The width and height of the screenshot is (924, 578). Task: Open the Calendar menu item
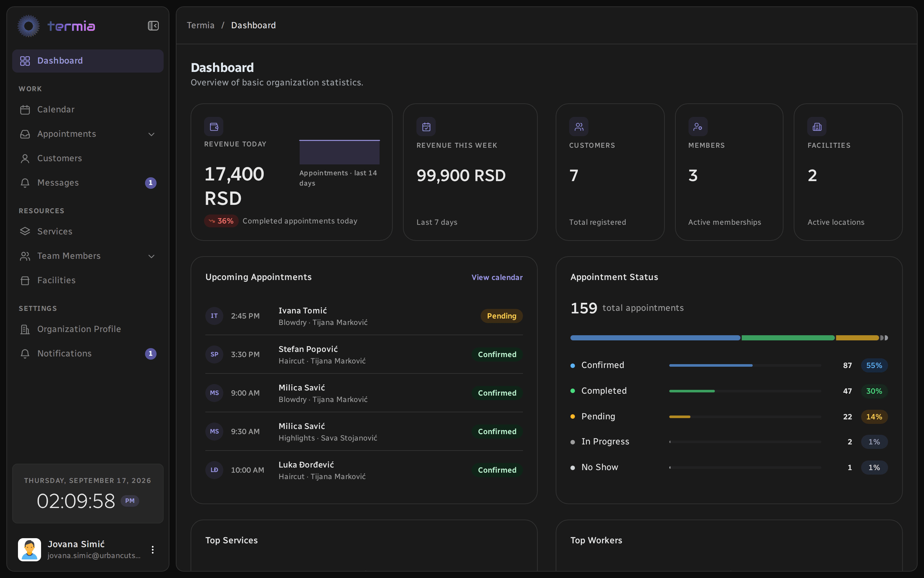pyautogui.click(x=88, y=109)
